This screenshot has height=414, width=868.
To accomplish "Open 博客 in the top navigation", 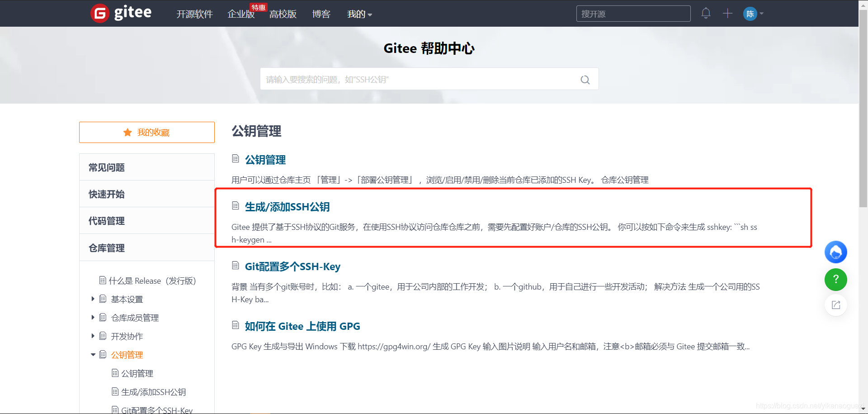I will 321,14.
